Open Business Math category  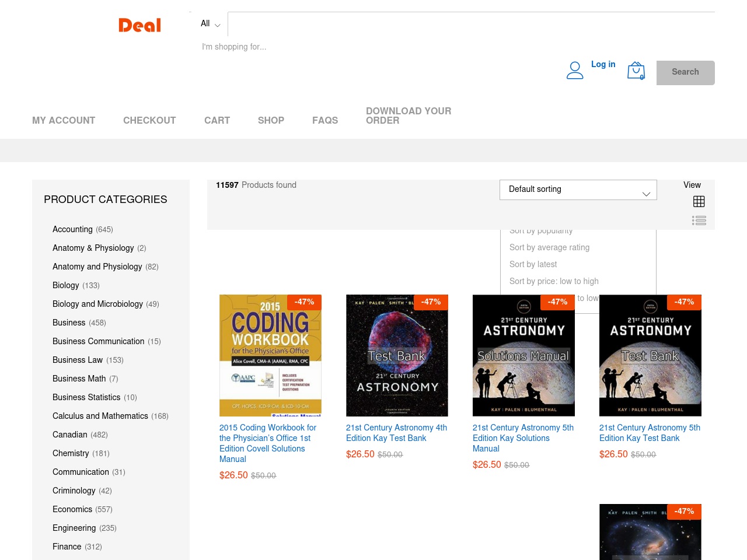tap(79, 379)
